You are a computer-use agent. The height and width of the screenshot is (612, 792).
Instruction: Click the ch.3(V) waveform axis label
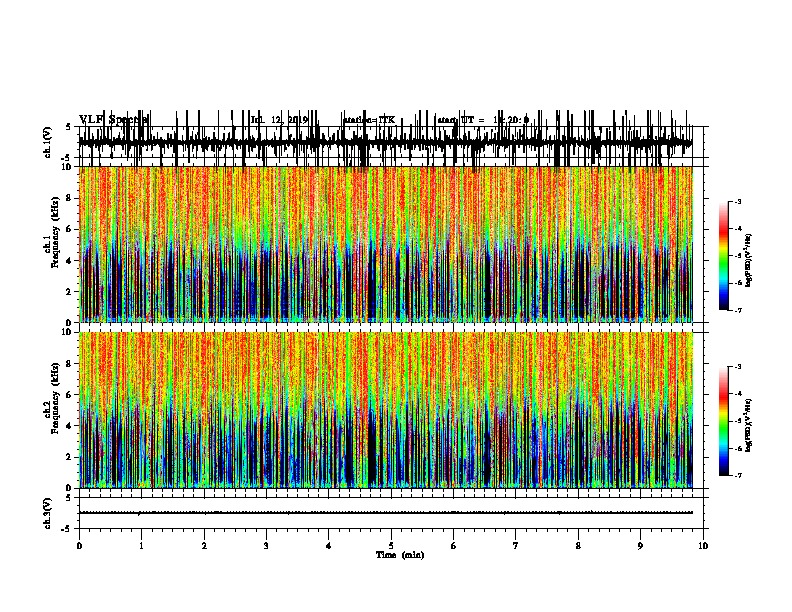pyautogui.click(x=48, y=513)
